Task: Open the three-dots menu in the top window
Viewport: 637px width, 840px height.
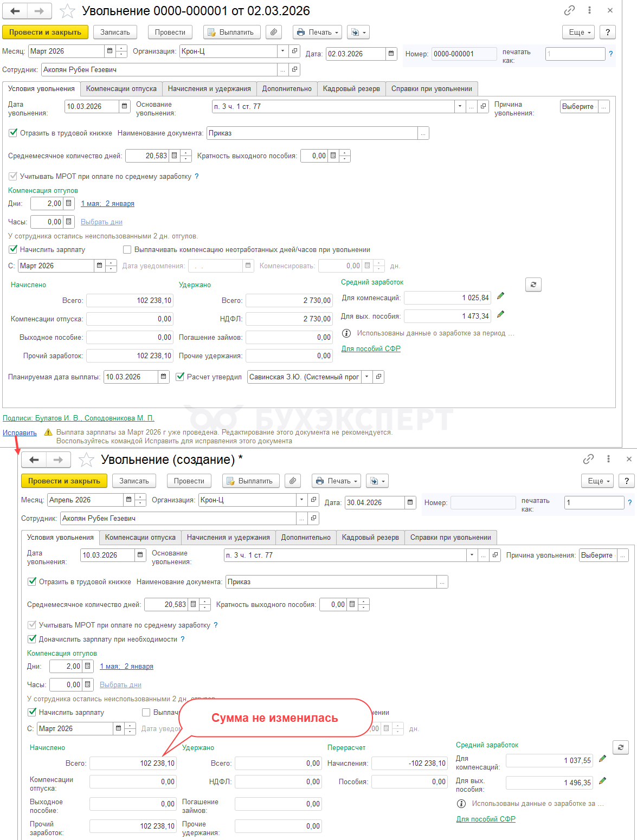Action: coord(589,10)
